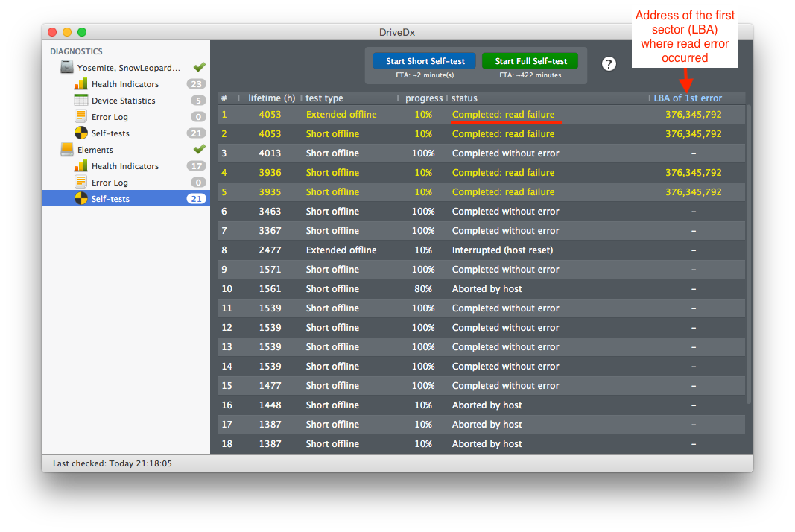This screenshot has height=532, width=795.
Task: Click the help question mark icon
Action: click(x=609, y=64)
